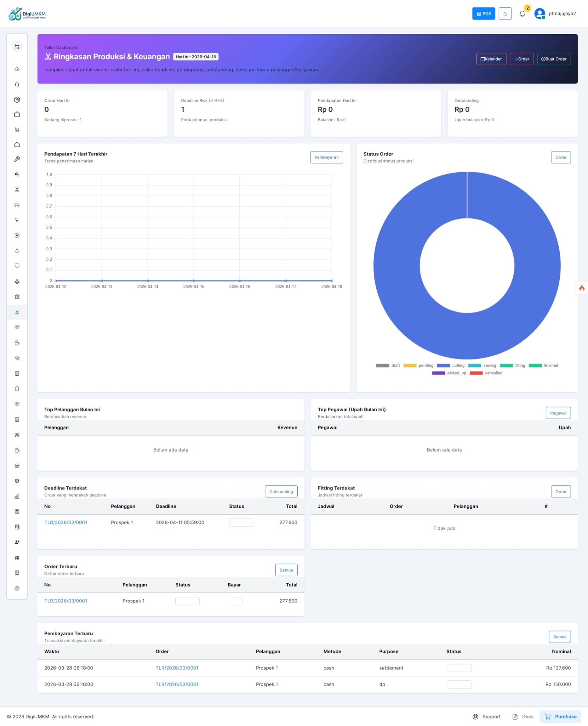Open the airplane sidebar icon
The height and width of the screenshot is (726, 588).
point(17,282)
